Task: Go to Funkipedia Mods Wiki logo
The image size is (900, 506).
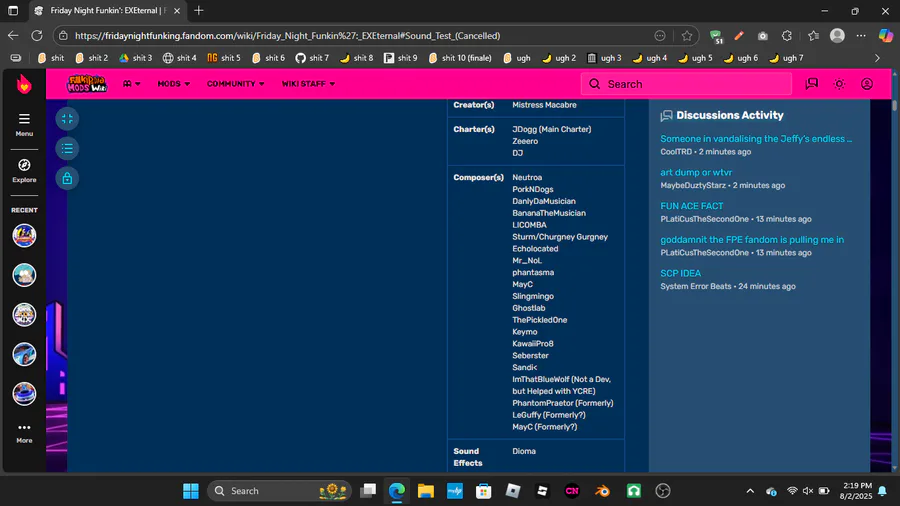Action: (87, 84)
